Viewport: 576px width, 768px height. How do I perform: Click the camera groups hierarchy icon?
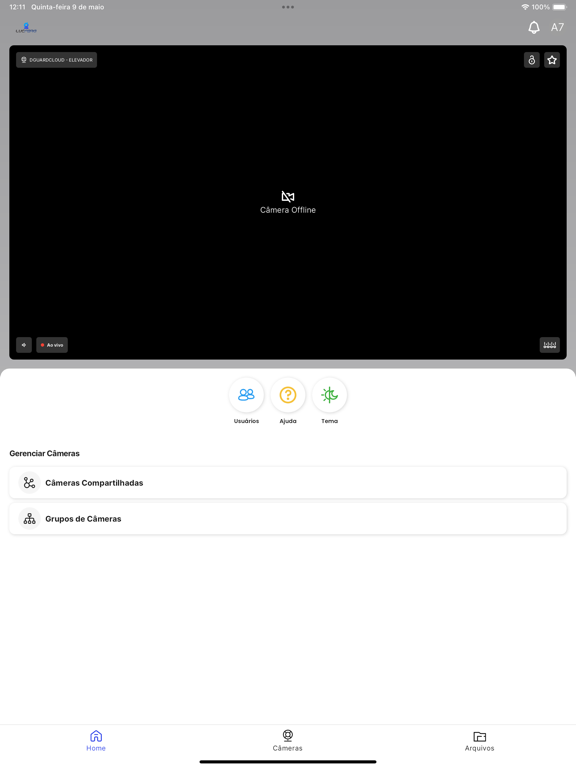[29, 519]
